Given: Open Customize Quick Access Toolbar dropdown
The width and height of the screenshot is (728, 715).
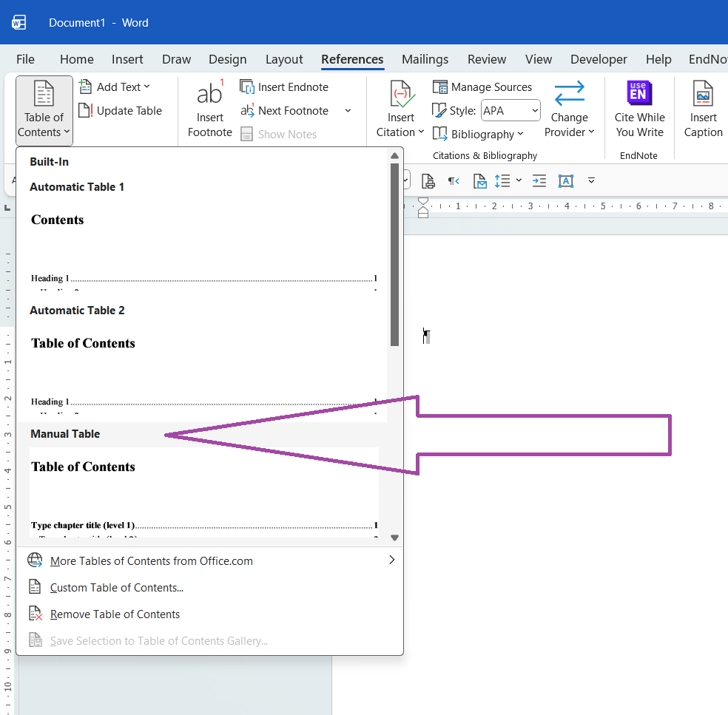Looking at the screenshot, I should (x=591, y=180).
